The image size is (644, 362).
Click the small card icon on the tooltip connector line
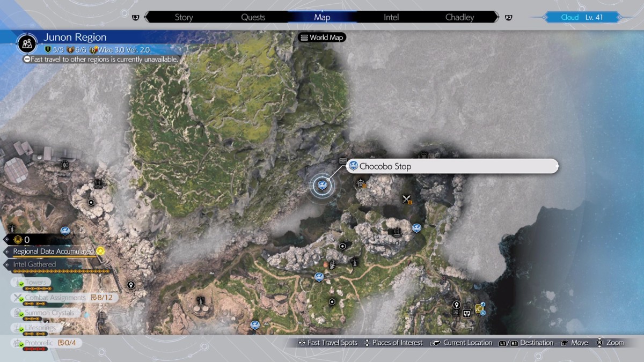(343, 160)
